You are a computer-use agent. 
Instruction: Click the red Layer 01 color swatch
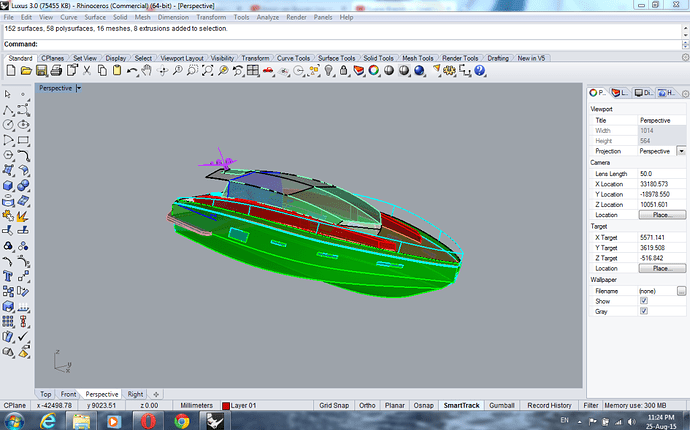coord(227,405)
